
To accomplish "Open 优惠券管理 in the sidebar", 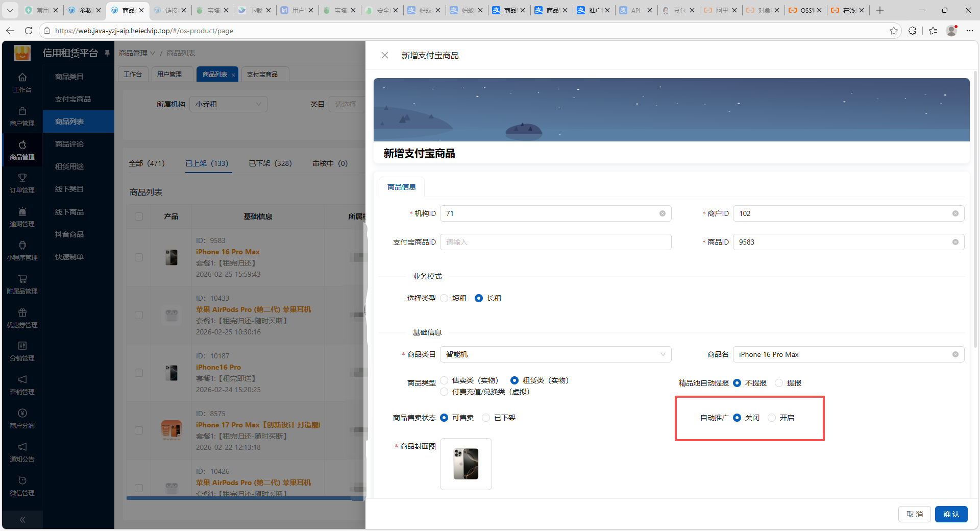I will click(x=22, y=318).
